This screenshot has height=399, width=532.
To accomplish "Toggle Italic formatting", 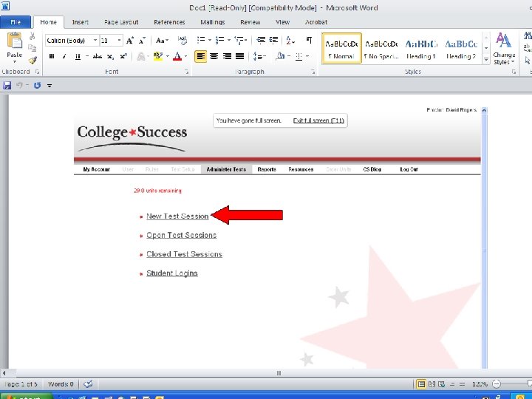I will pos(64,56).
